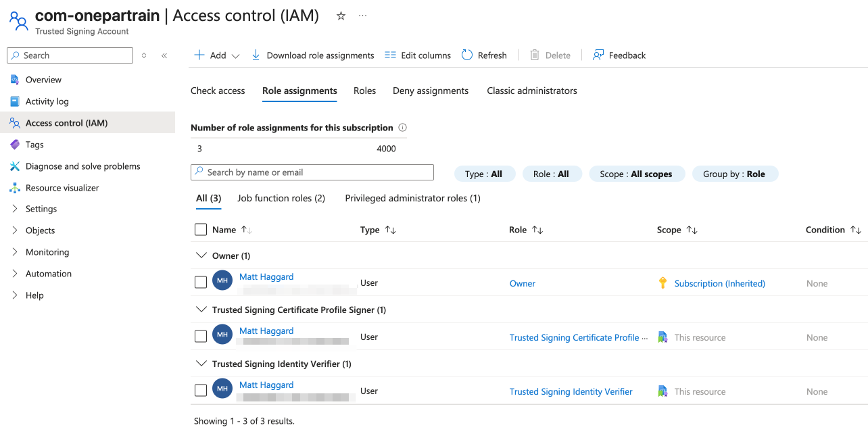Click the key icon beside Subscription (Inherited)

[663, 283]
